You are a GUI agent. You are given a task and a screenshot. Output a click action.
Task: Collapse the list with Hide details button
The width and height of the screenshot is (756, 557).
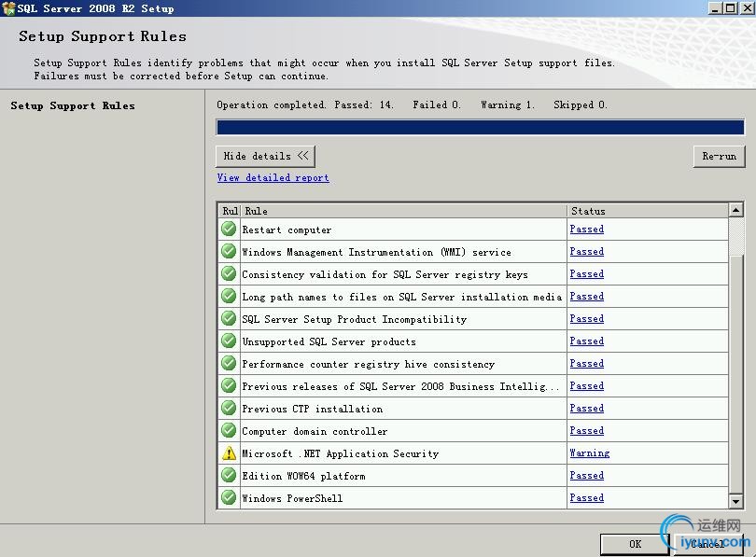tap(266, 156)
